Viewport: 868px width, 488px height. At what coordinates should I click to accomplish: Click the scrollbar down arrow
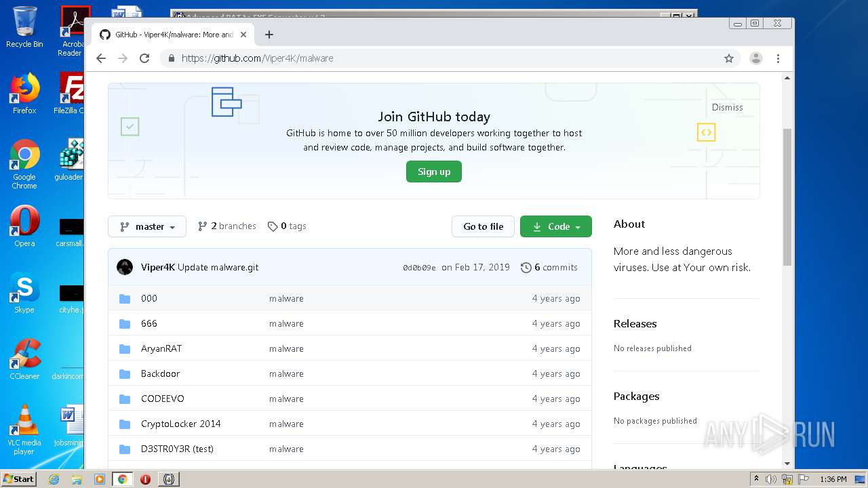(x=787, y=464)
